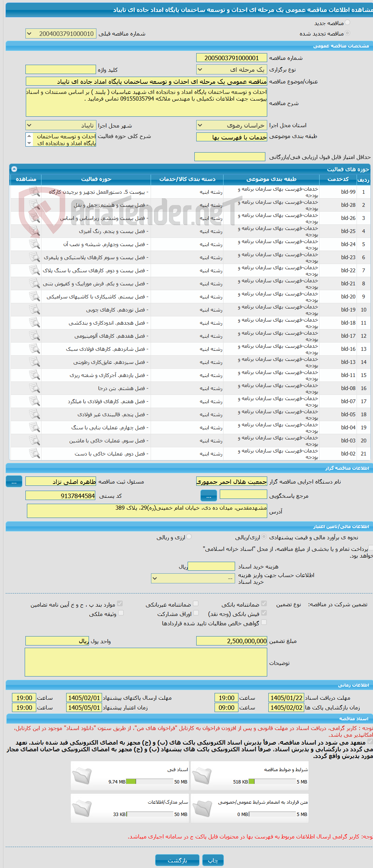
Task: Open شماره مناقصه قبلی dropdown
Action: pos(61,34)
